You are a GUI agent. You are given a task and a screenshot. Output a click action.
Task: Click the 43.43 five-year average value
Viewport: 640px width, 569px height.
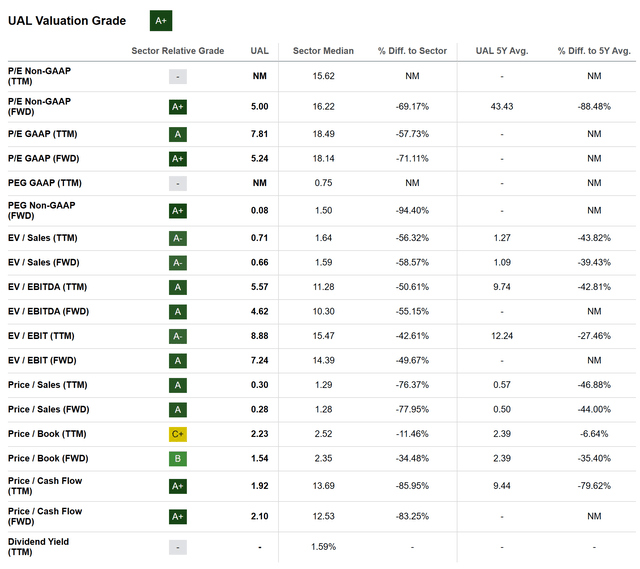502,107
